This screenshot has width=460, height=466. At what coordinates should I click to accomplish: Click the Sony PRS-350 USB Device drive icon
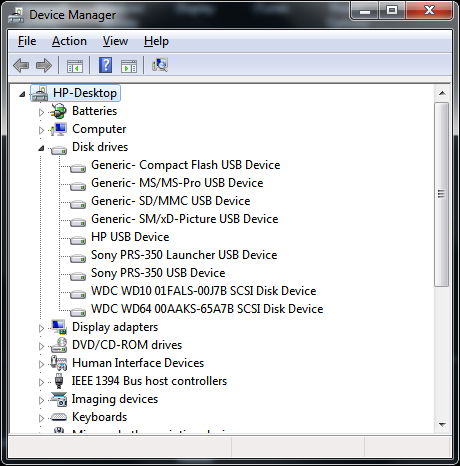(x=78, y=276)
